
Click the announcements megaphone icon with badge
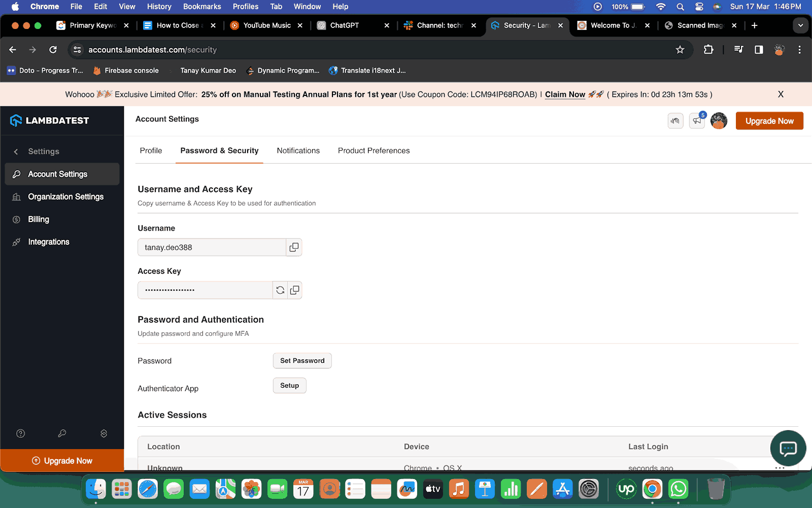pos(697,121)
